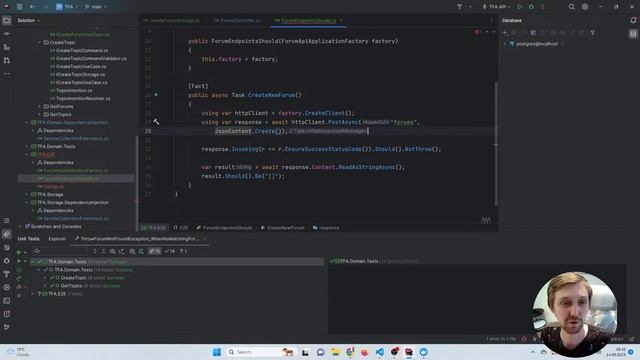Screen dimensions: 640x360
Task: Click the run-test gutter icon beside CreateNewForum
Action: 156,95
